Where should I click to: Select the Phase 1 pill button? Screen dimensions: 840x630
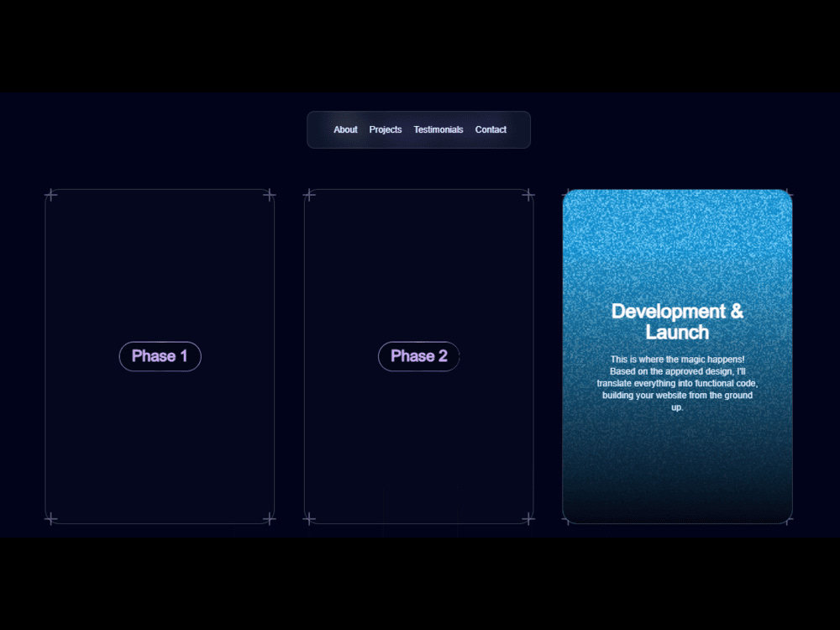(160, 356)
